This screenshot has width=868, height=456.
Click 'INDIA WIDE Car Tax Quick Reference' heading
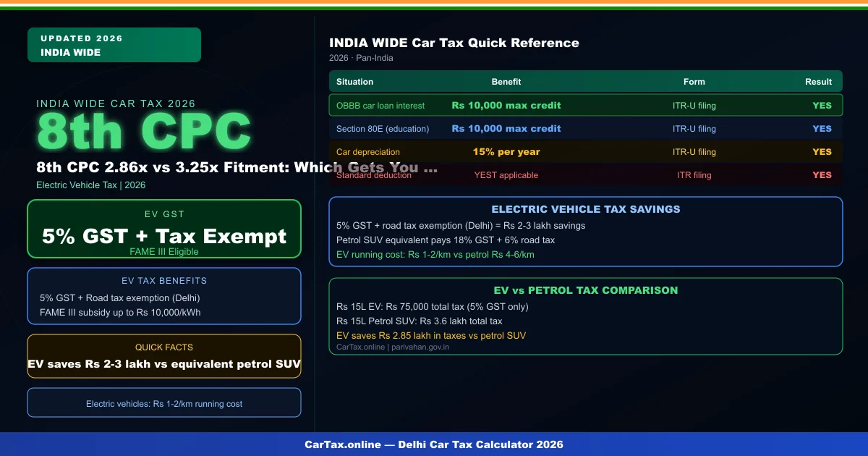click(x=454, y=43)
